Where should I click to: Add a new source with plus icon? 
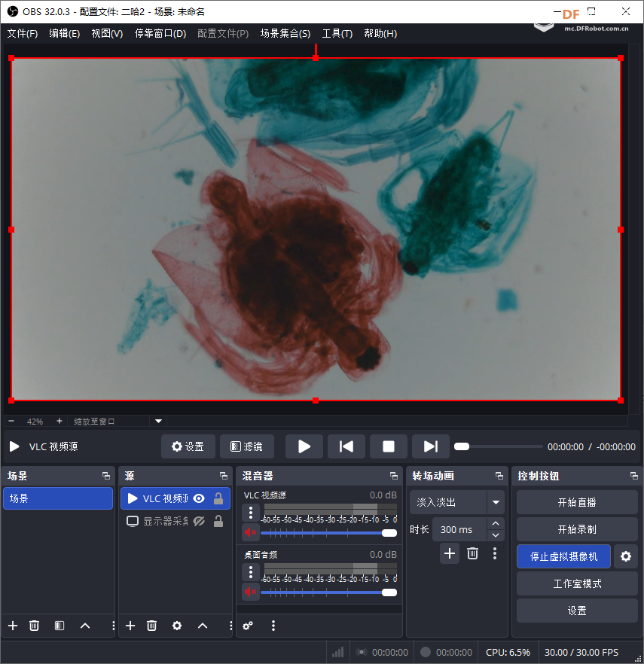130,626
